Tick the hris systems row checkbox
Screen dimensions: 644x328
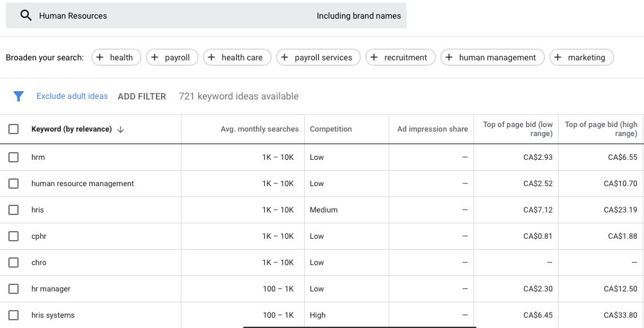[x=13, y=315]
